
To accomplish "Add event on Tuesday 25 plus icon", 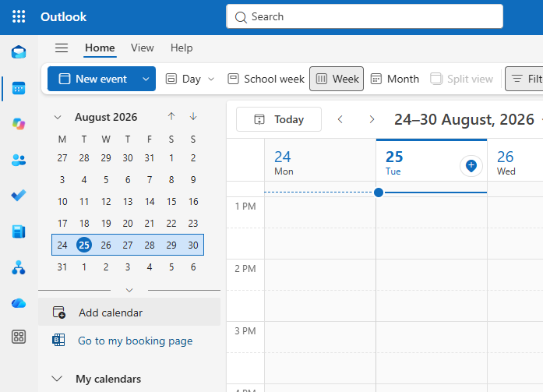I will [x=471, y=166].
